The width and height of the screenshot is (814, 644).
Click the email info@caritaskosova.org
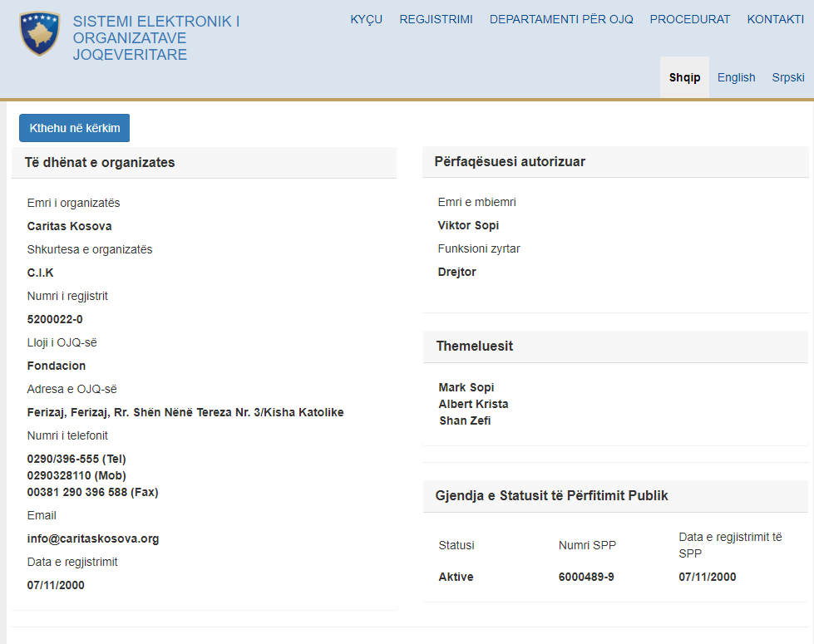(93, 538)
